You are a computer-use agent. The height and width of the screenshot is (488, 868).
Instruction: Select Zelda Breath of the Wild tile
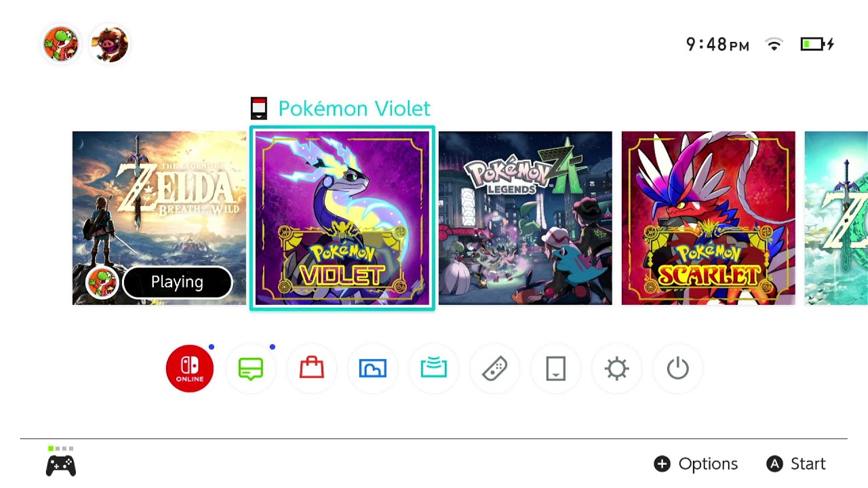pos(159,218)
